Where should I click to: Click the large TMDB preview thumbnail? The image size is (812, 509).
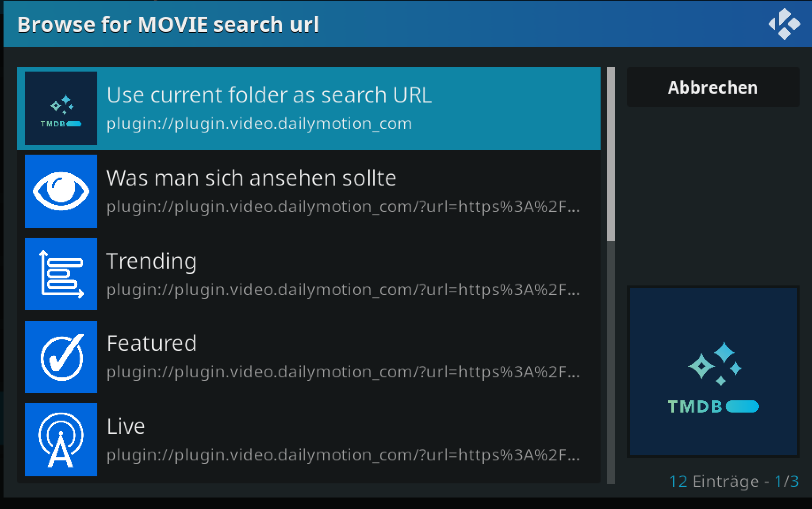pos(713,372)
